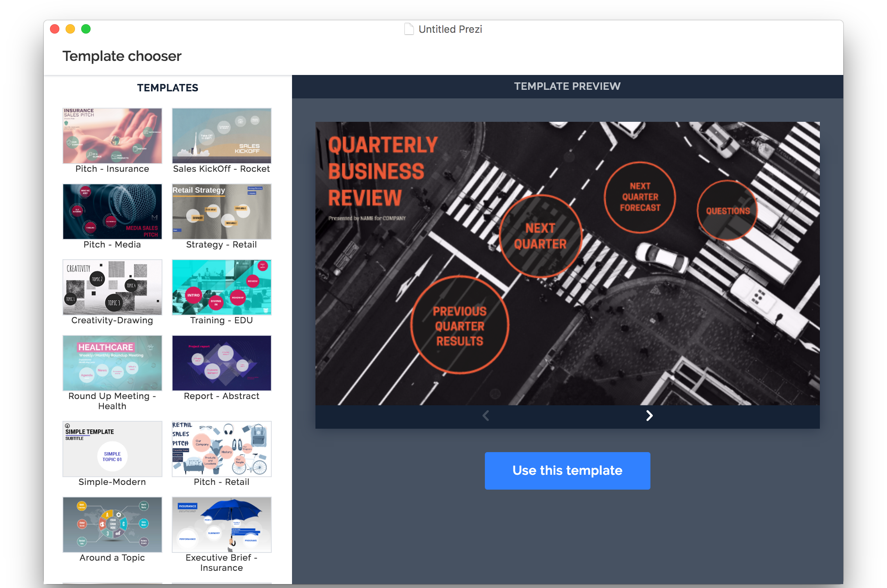The image size is (887, 588).
Task: Click the Executive Brief - Insurance label
Action: pyautogui.click(x=222, y=563)
